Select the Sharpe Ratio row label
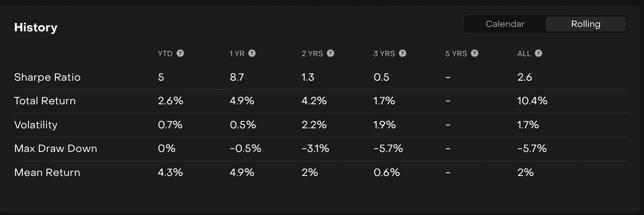Screen dimensions: 644x215 click(47, 77)
